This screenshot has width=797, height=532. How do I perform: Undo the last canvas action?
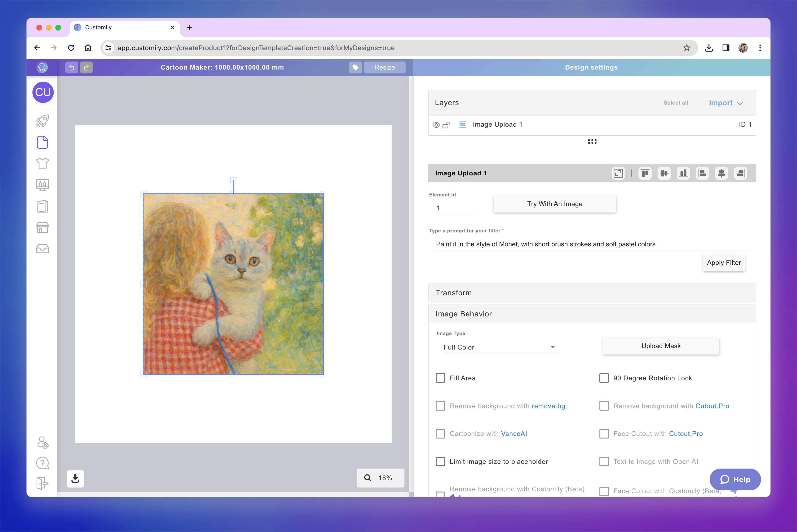(x=72, y=67)
